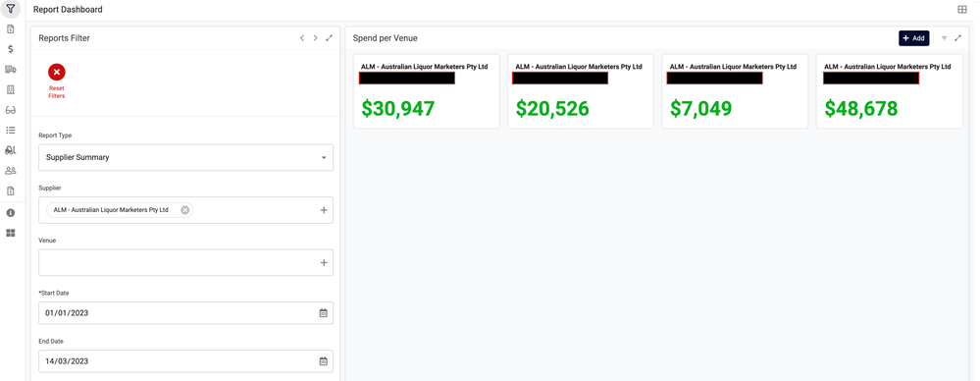Select the $20,526 venue card
The width and height of the screenshot is (980, 381).
tap(581, 91)
